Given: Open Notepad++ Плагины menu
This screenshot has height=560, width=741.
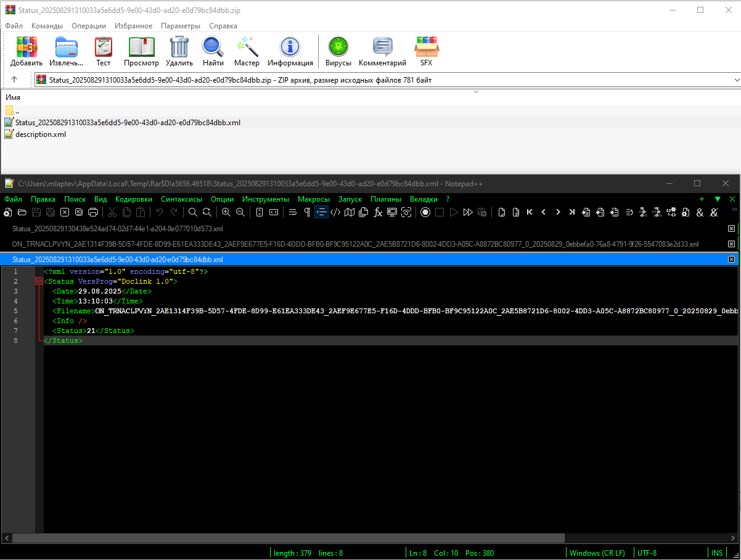Looking at the screenshot, I should 386,199.
